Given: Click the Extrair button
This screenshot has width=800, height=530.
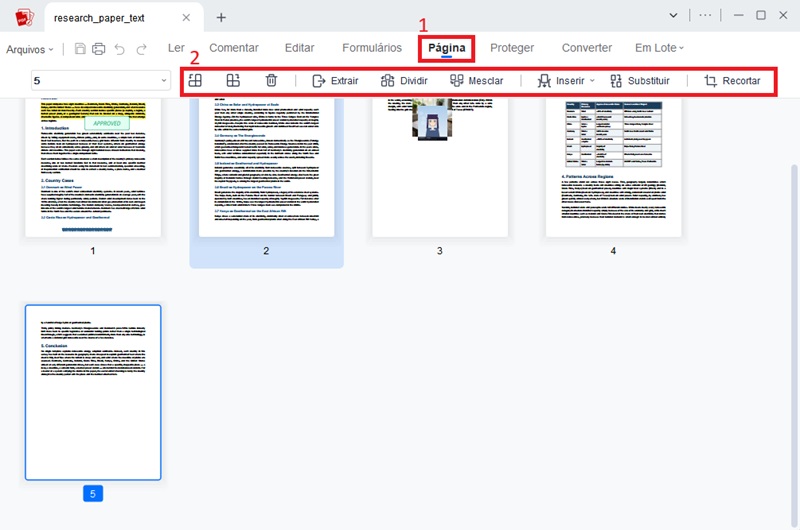Looking at the screenshot, I should tap(335, 81).
